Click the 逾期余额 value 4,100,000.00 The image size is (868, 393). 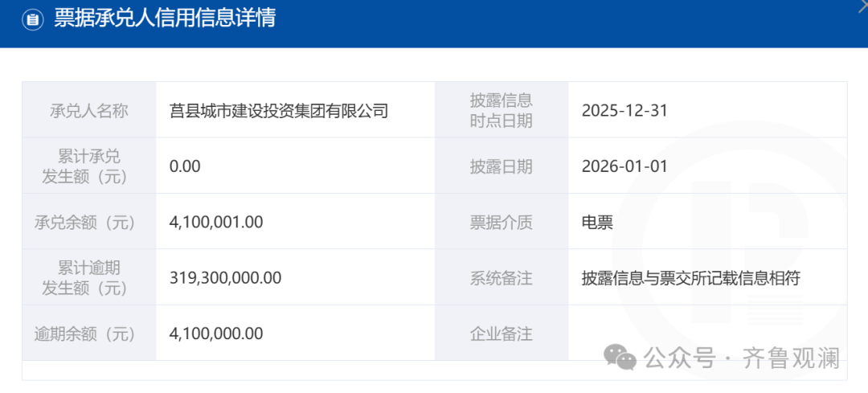[x=216, y=334]
